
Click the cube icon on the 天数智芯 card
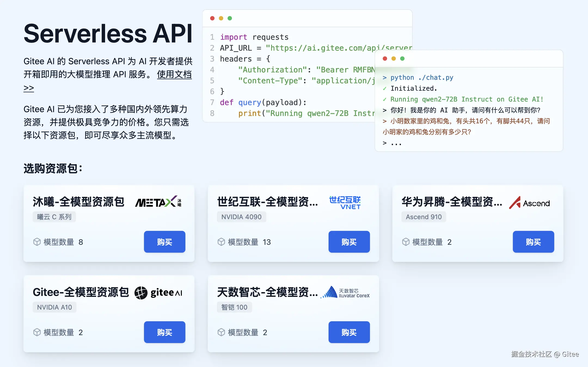click(221, 332)
